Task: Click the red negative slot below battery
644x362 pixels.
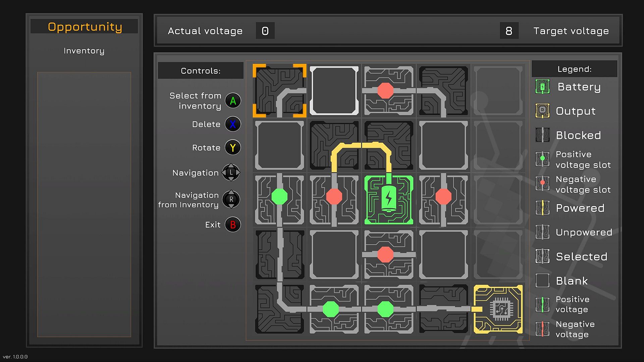Action: pos(385,255)
